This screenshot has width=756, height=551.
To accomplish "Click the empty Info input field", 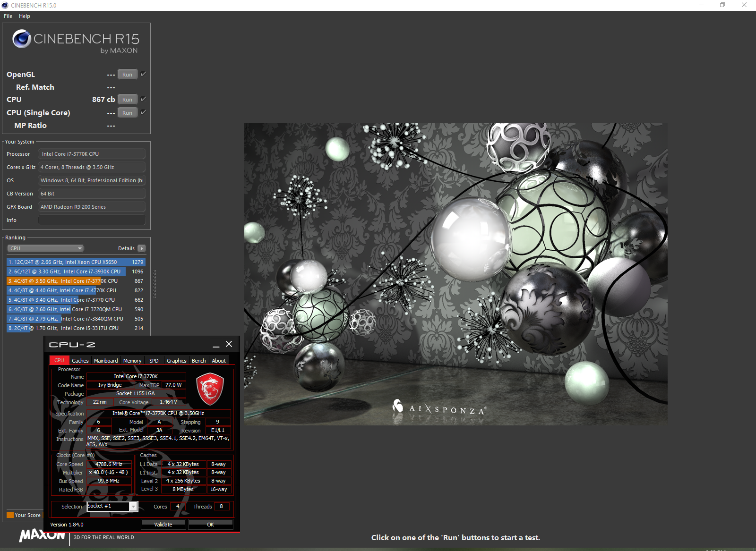I will coord(92,220).
